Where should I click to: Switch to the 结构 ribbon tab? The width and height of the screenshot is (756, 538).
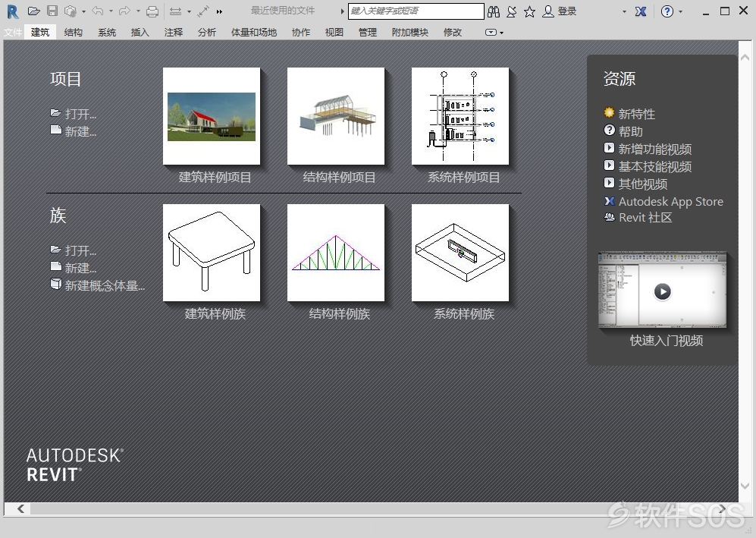click(x=74, y=33)
